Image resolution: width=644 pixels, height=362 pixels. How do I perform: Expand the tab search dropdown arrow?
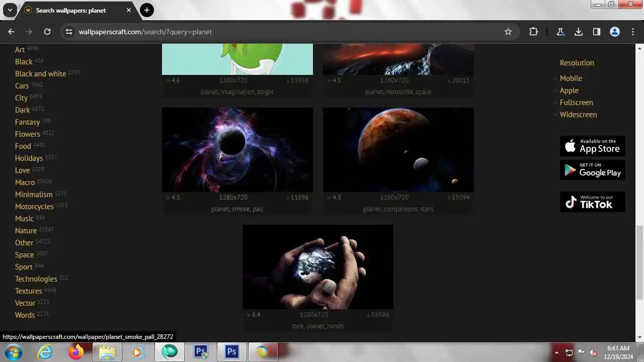10,10
